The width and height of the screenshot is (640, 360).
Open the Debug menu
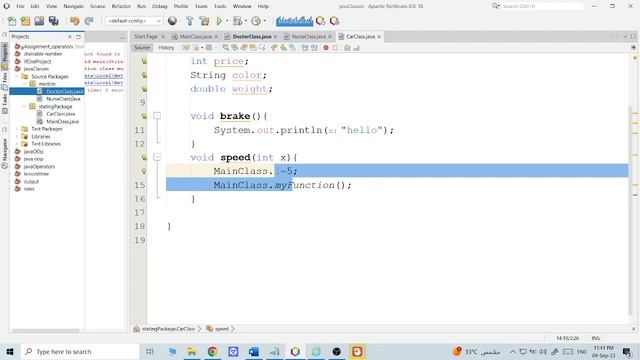click(x=160, y=6)
